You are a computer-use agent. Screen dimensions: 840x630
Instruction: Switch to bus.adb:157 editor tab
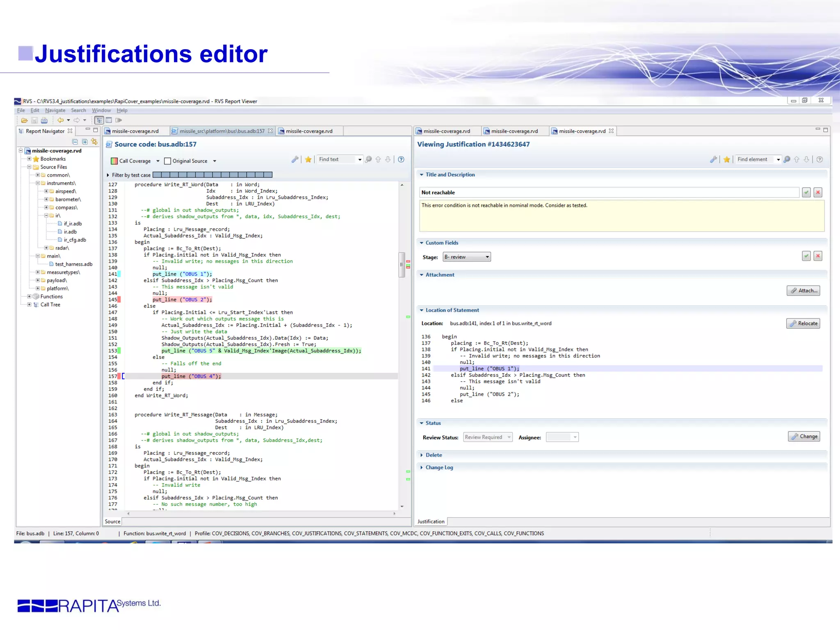pos(222,131)
